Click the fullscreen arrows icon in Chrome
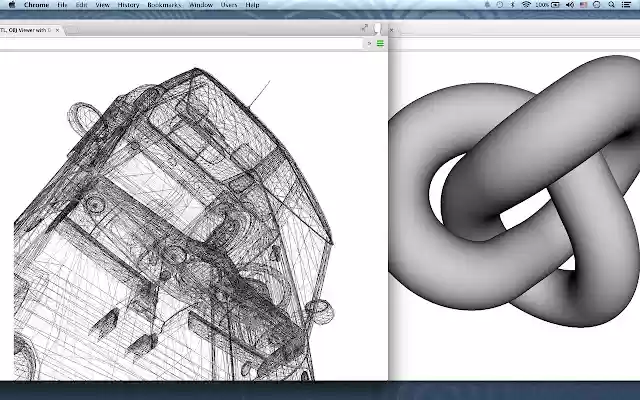 tap(364, 28)
